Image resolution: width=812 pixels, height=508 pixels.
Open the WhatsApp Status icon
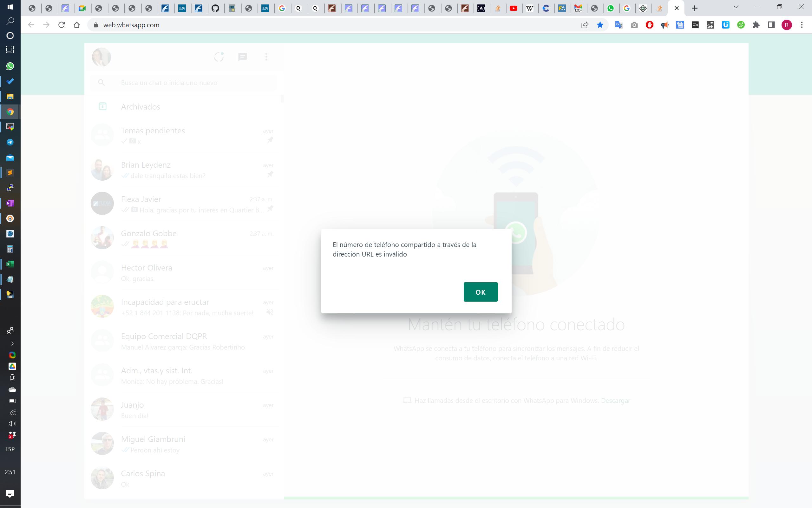click(x=219, y=57)
